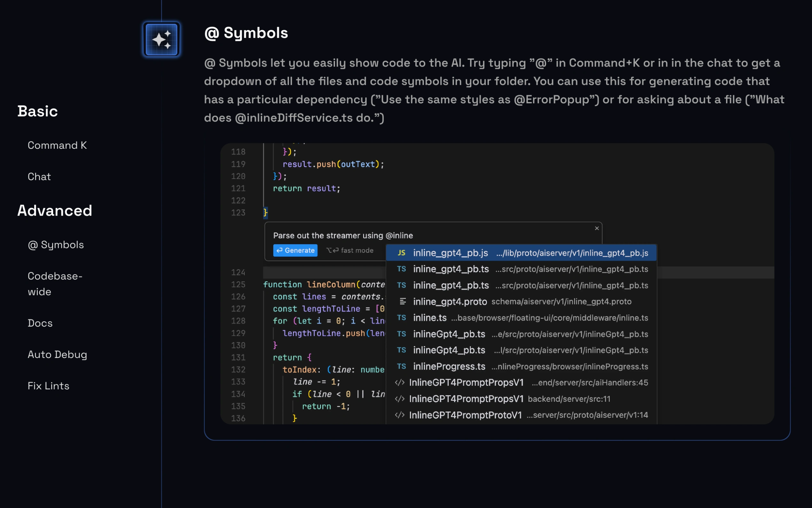Click symbol icon for InlineGPT4PromptPropsV1 aiHandlers:45

400,383
